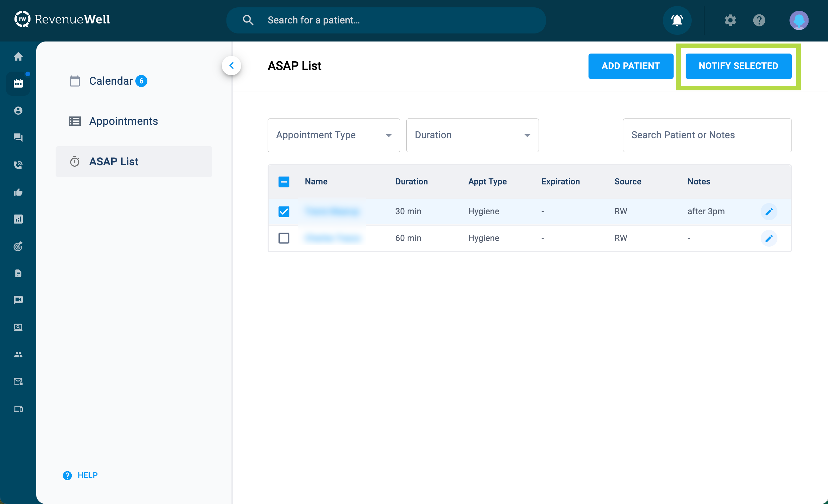Sort by the Expiration column header
Screen dimensions: 828x504
point(560,182)
